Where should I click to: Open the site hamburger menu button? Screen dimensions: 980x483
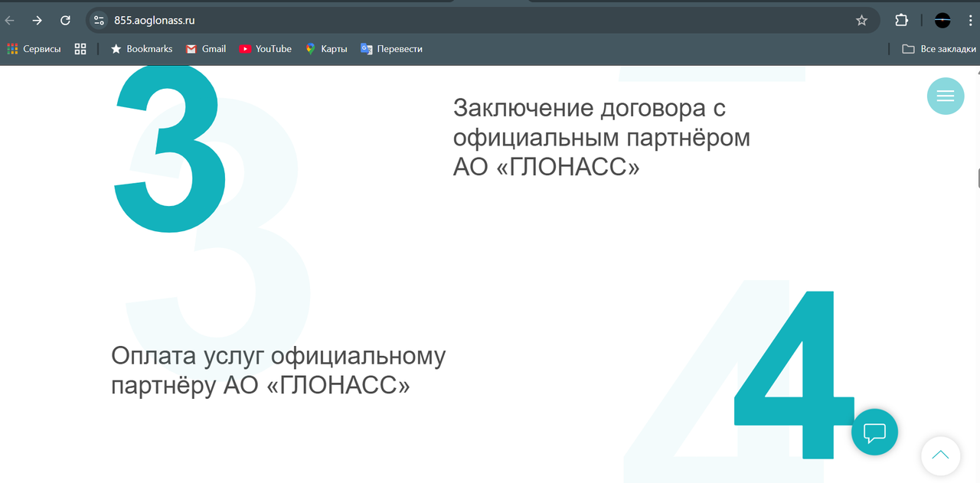pos(946,96)
